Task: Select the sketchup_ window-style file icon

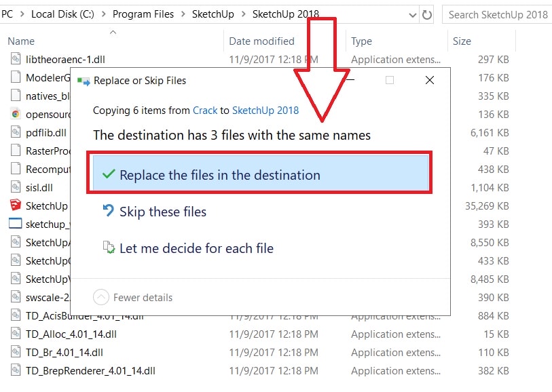Action: pyautogui.click(x=15, y=223)
